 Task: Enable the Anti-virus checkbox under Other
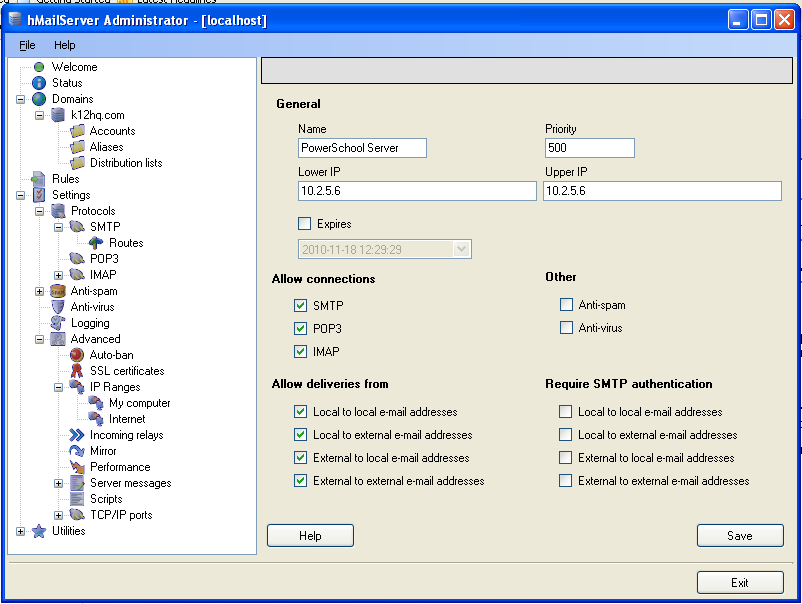pos(567,328)
